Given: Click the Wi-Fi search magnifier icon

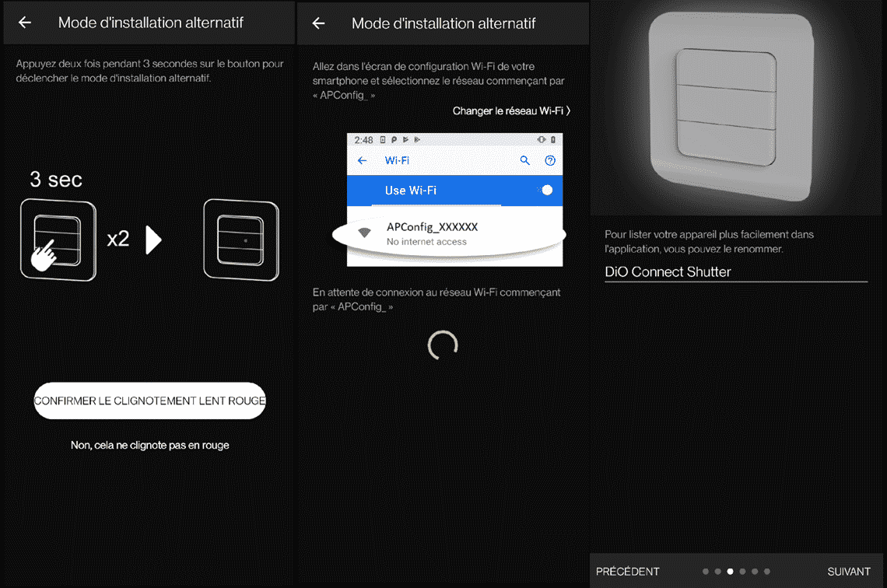Looking at the screenshot, I should (525, 160).
